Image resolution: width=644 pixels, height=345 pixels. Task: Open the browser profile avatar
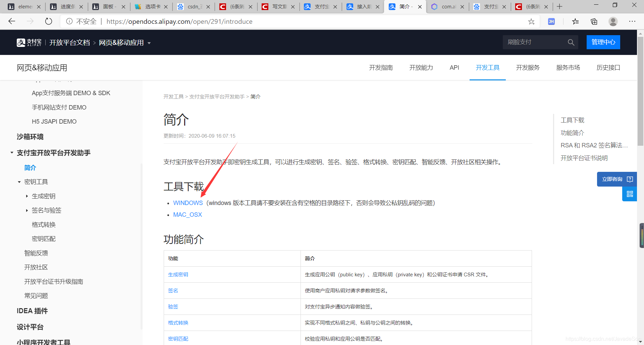[x=613, y=21]
